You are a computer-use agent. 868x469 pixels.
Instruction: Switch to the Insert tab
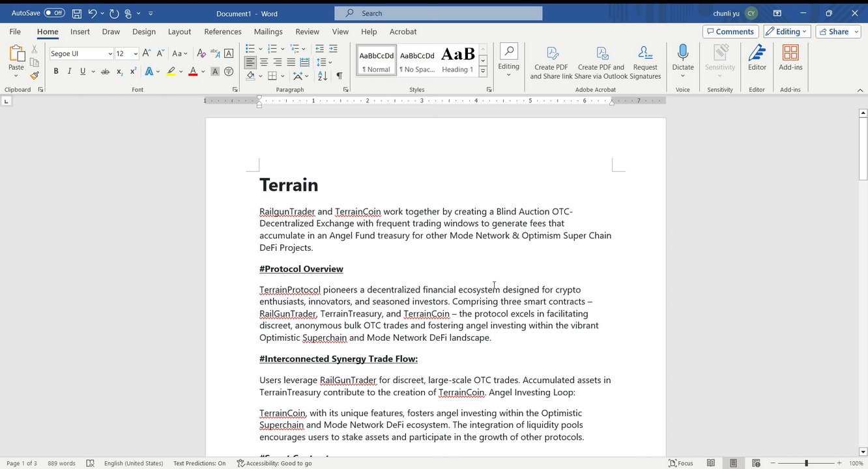pos(80,31)
